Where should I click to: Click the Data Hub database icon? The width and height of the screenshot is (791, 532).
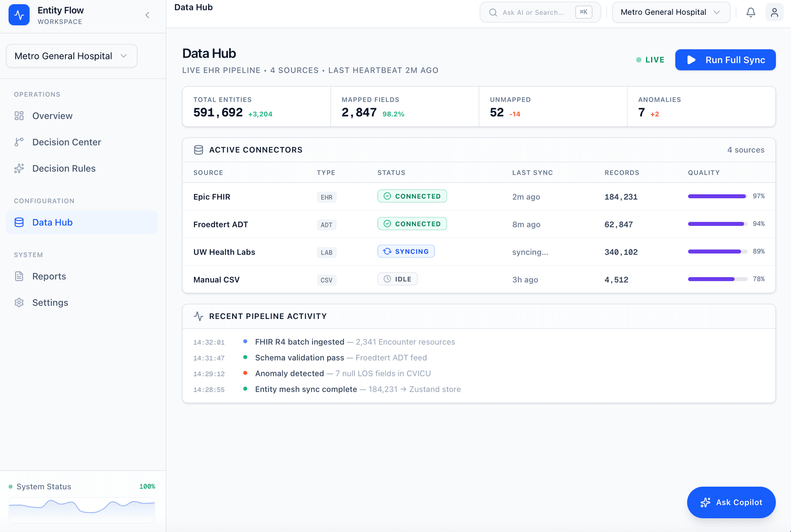coord(19,222)
